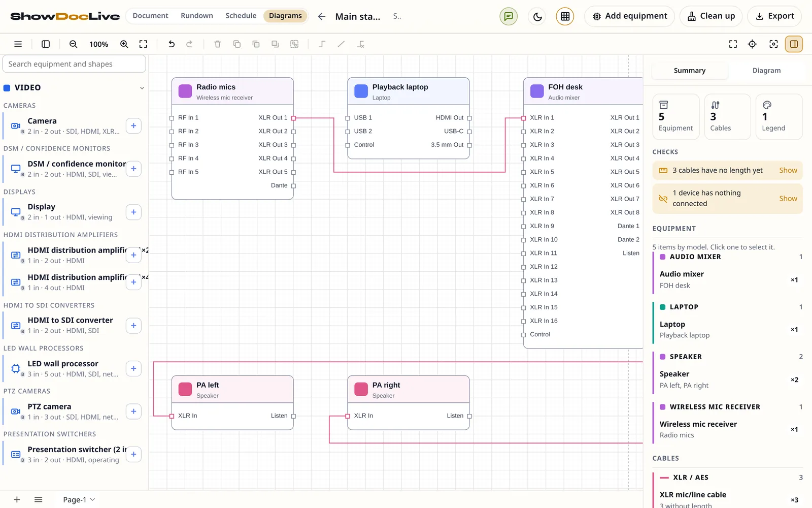The image size is (812, 508).
Task: Click in the Search equipment and shapes field
Action: click(x=74, y=64)
